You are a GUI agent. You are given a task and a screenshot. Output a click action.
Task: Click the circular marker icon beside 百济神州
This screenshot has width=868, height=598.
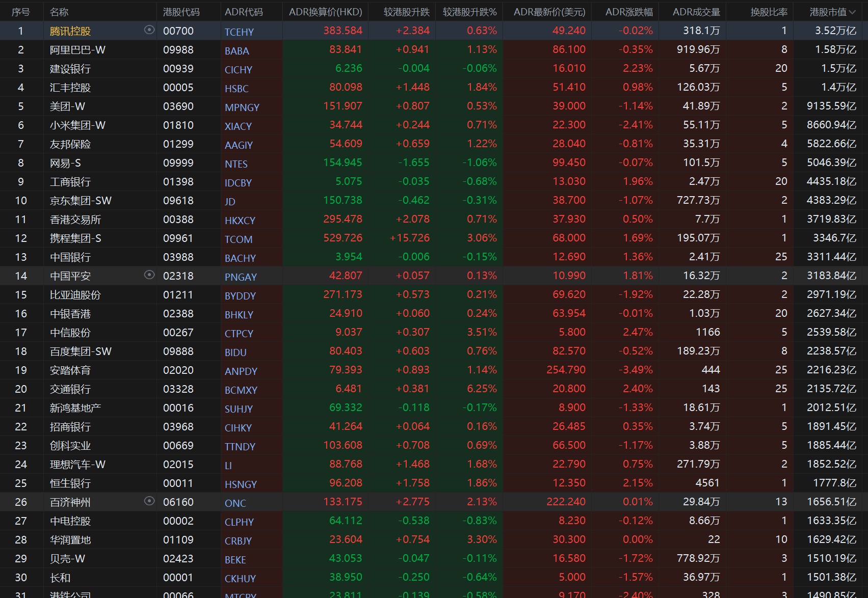pyautogui.click(x=149, y=501)
